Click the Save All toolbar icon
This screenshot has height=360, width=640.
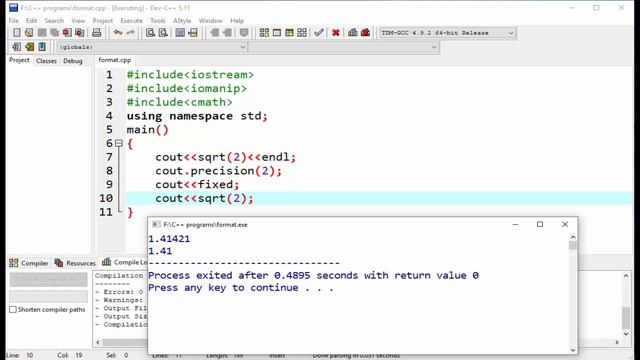pos(54,33)
